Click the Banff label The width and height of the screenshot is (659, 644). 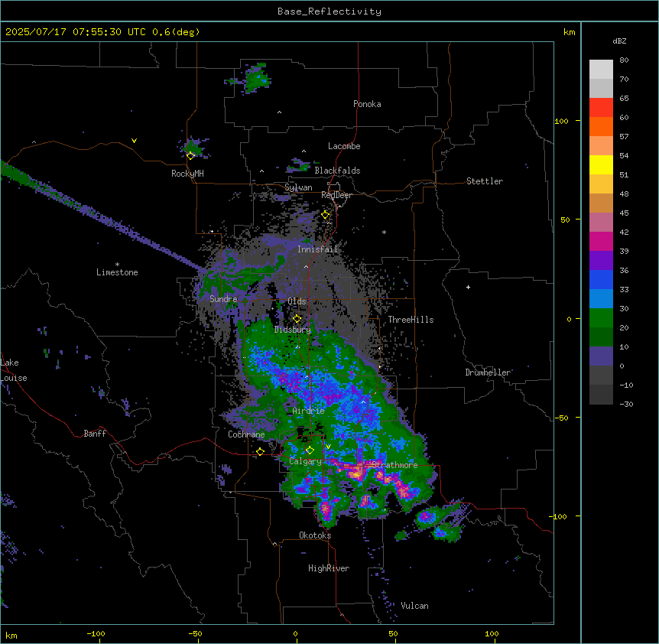95,434
